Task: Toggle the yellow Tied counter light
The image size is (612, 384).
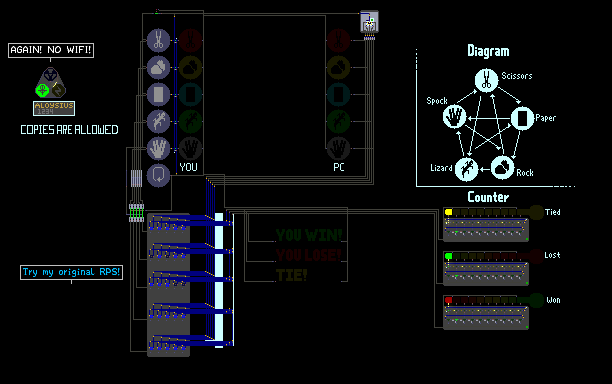Action: (448, 212)
